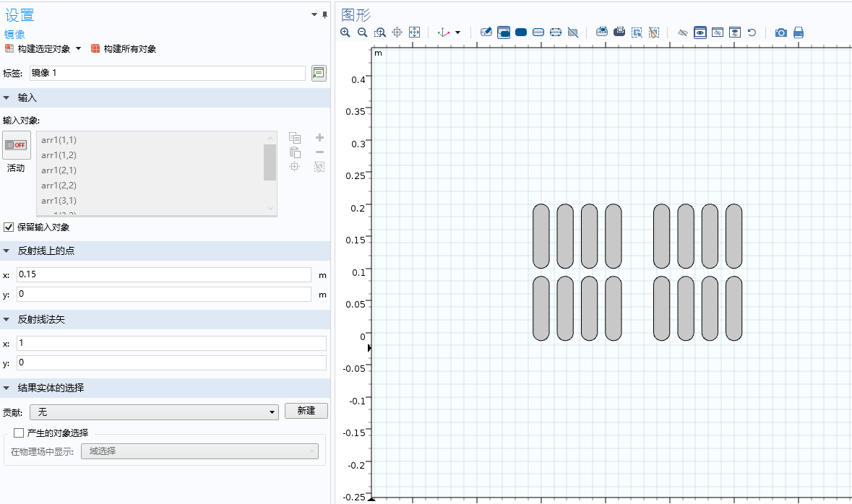This screenshot has width=852, height=504.
Task: Open the 在物理场中显示 域选择 dropdown
Action: (x=199, y=451)
